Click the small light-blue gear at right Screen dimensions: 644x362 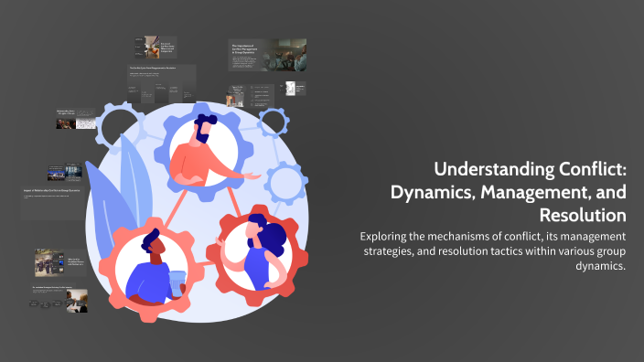click(x=285, y=184)
